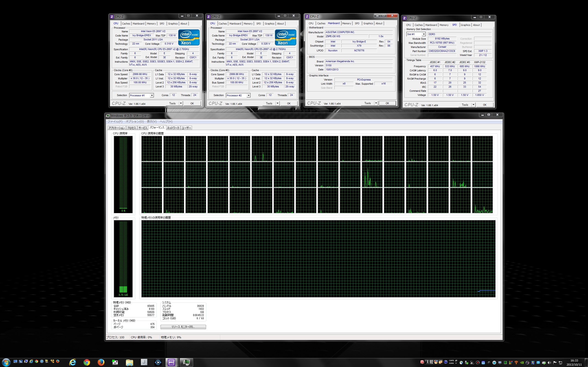Open the Caches tab in first CPU-Z window
The height and width of the screenshot is (367, 588).
tap(126, 24)
